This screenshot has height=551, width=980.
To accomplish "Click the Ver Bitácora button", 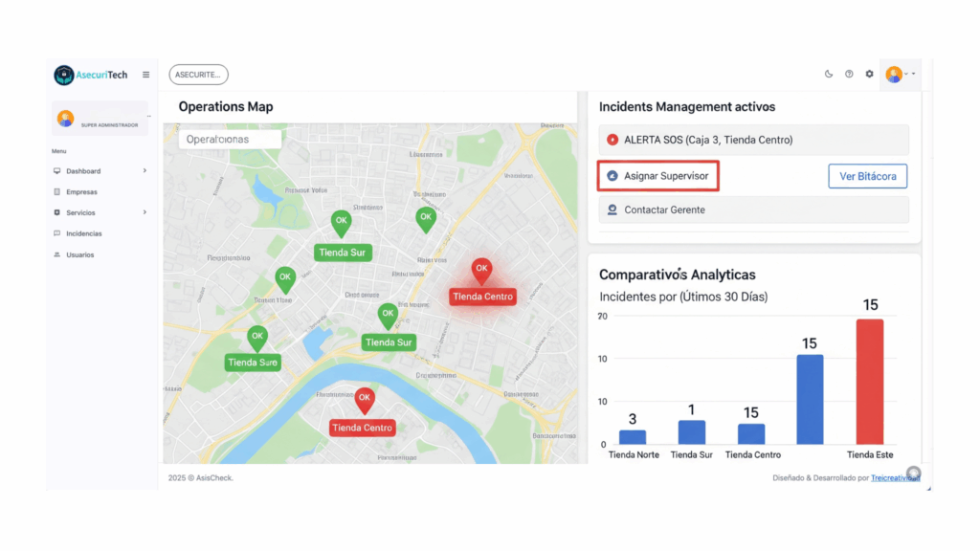I will 867,176.
